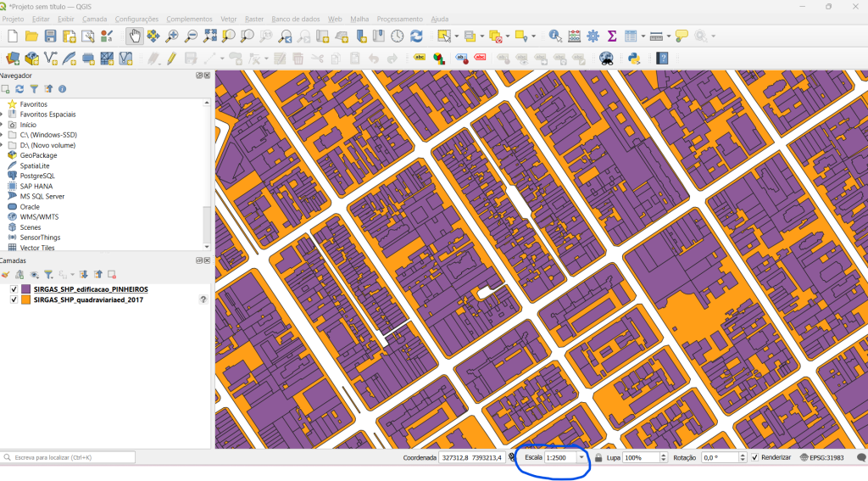
Task: Toggle the Renderizar checkbox
Action: click(754, 457)
